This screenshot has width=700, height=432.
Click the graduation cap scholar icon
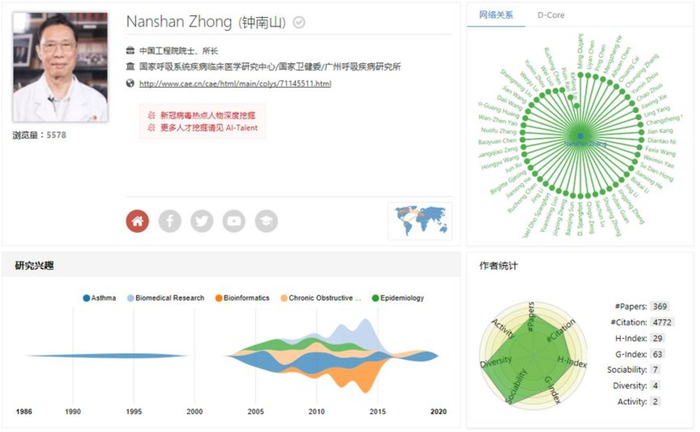[266, 220]
